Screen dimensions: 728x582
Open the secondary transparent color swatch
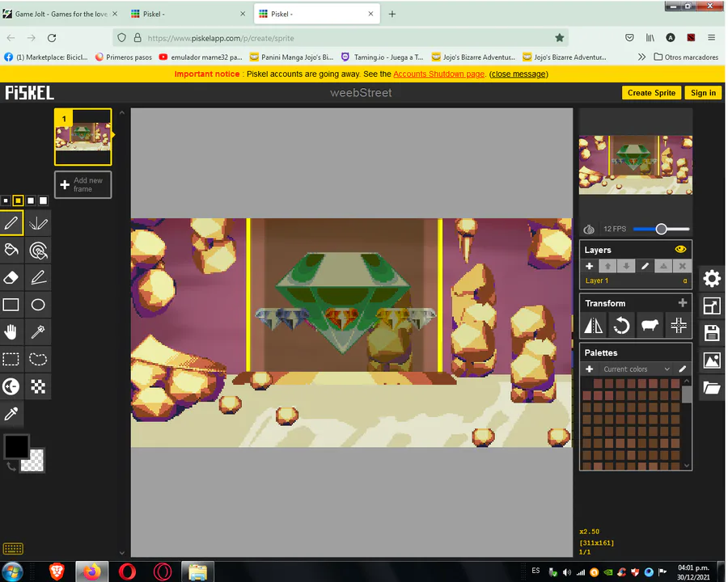point(34,462)
